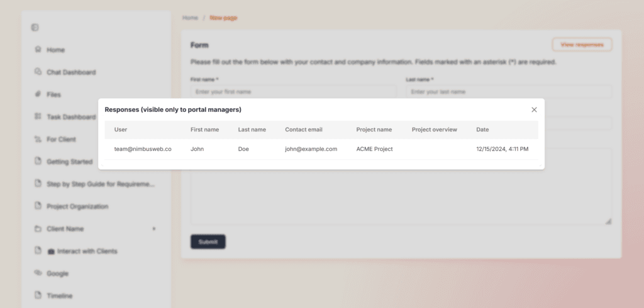Expand the Client Name folder arrow
The image size is (644, 308).
pos(154,229)
